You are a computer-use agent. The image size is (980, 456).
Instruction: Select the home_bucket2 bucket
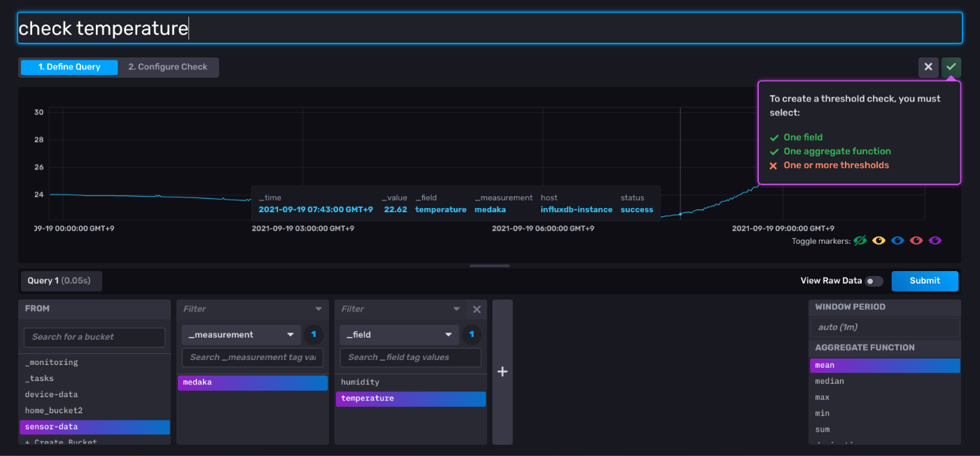94,410
